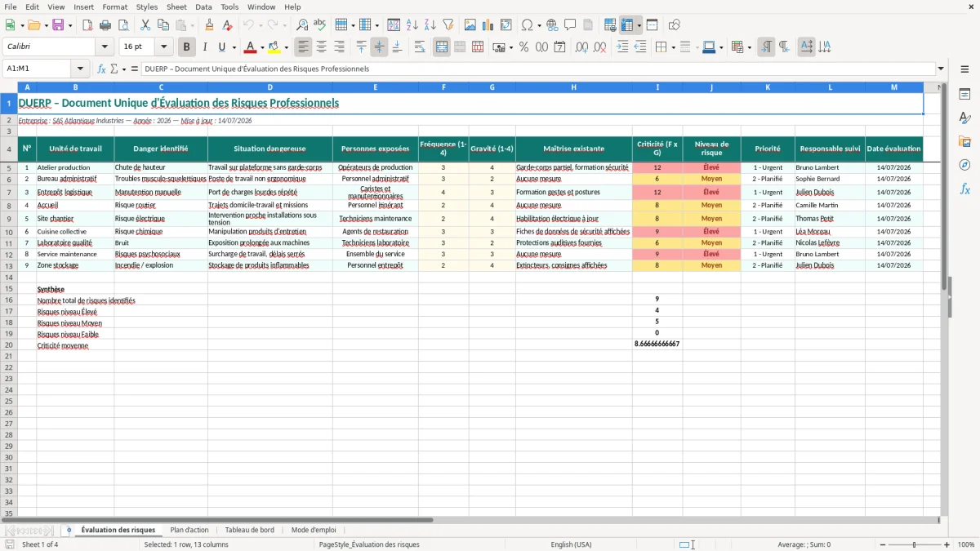Open Conditional Formatting dropdown arrow
Screen dimensions: 980x551
pyautogui.click(x=750, y=47)
